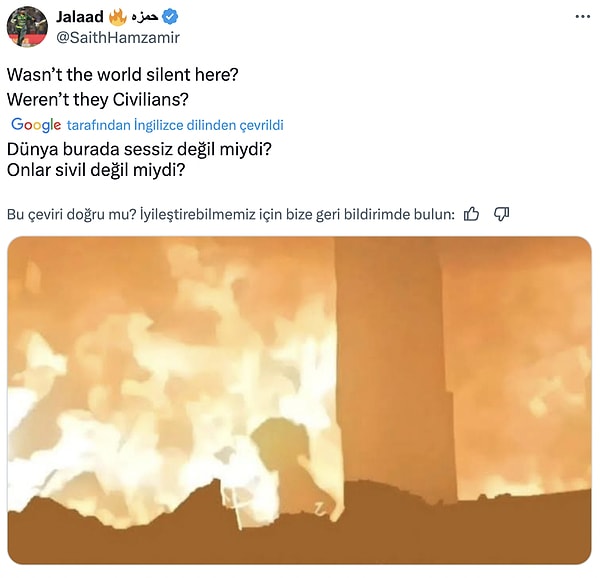Screen dimensions: 600x578
Task: Click the thumbs down translation feedback icon
Action: coord(502,214)
